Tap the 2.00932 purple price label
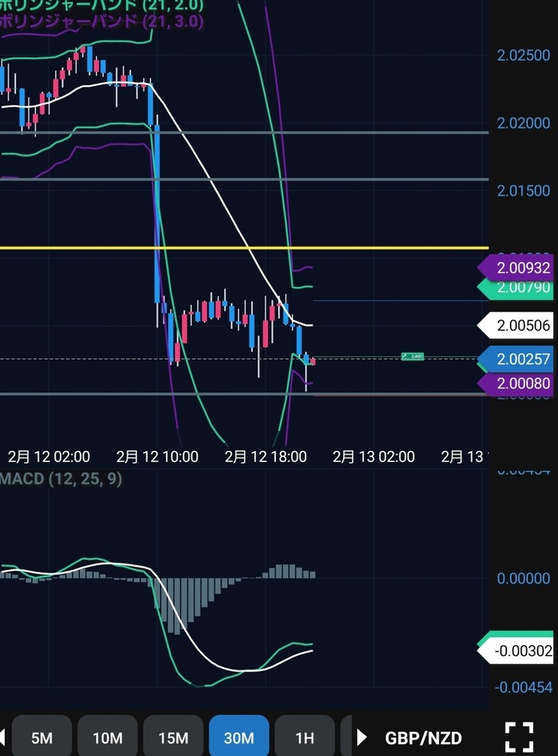The image size is (558, 756). (515, 268)
